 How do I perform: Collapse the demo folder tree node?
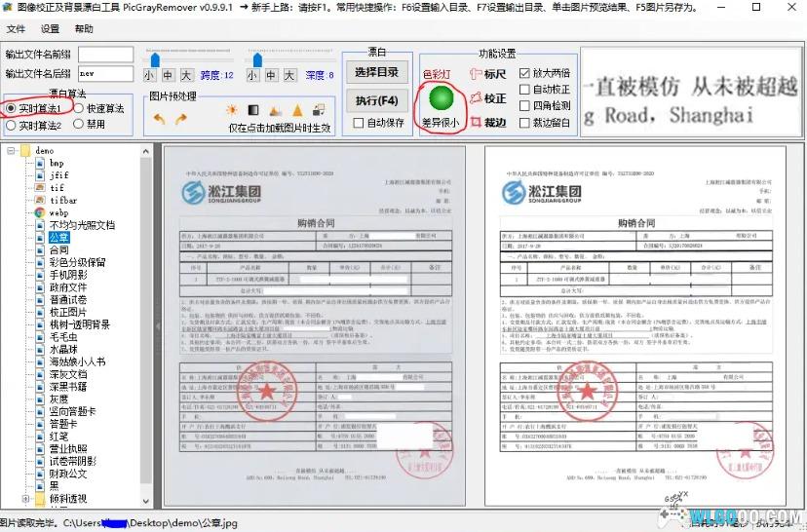(x=11, y=151)
